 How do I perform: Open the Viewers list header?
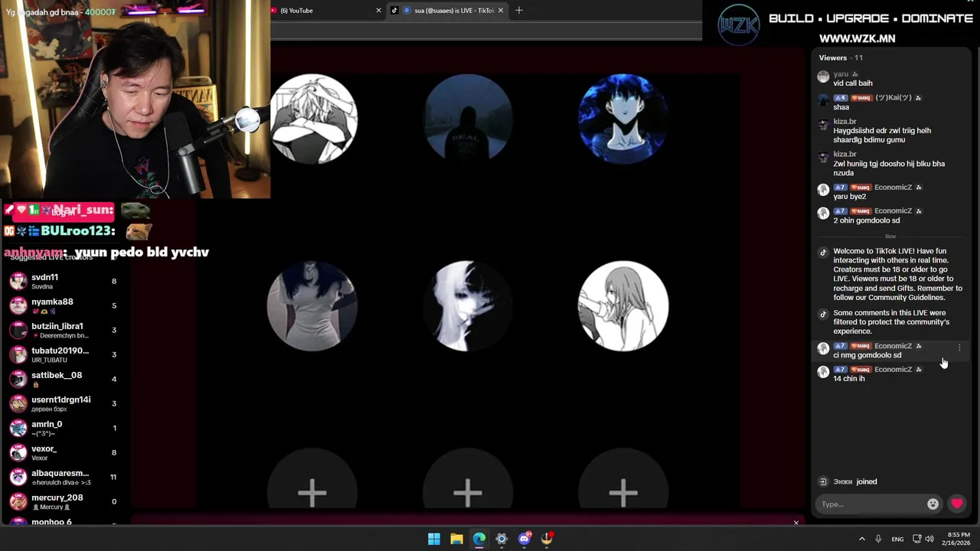[841, 57]
